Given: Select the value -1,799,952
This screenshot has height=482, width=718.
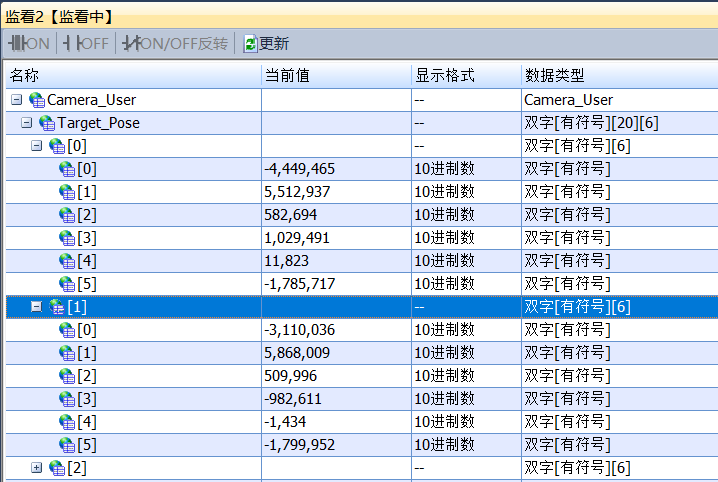Looking at the screenshot, I should pyautogui.click(x=299, y=444).
